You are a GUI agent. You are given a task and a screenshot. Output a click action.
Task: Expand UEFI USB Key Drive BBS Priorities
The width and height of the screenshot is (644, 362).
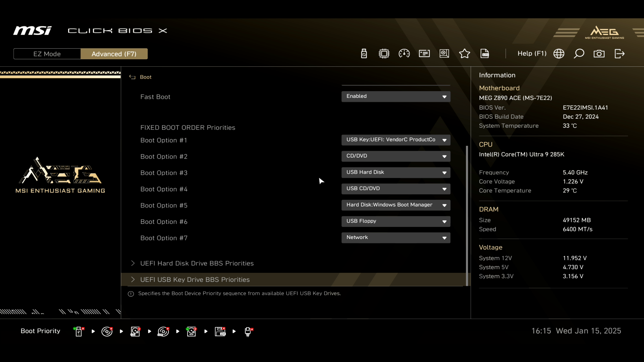coord(195,280)
